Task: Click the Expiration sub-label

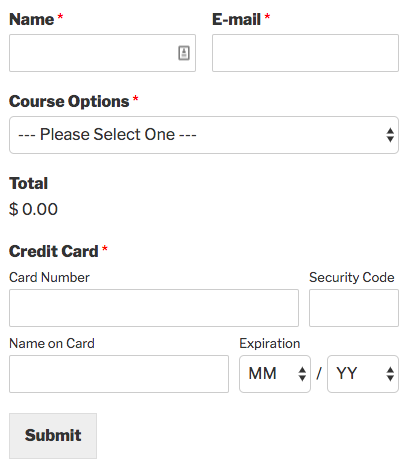Action: tap(270, 344)
